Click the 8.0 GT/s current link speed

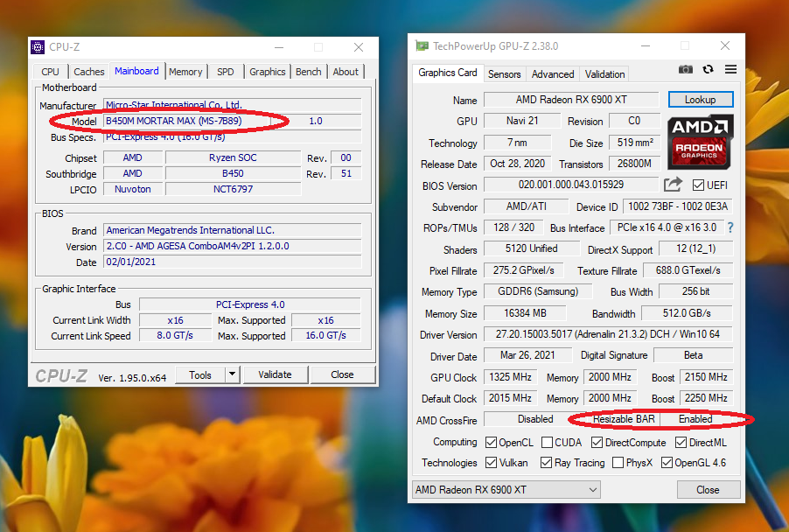175,335
